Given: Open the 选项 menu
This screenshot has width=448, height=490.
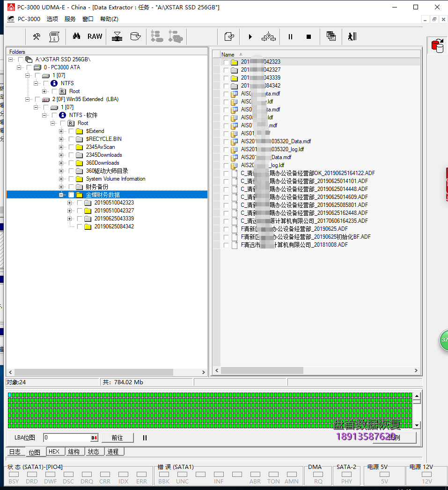Looking at the screenshot, I should (x=52, y=19).
